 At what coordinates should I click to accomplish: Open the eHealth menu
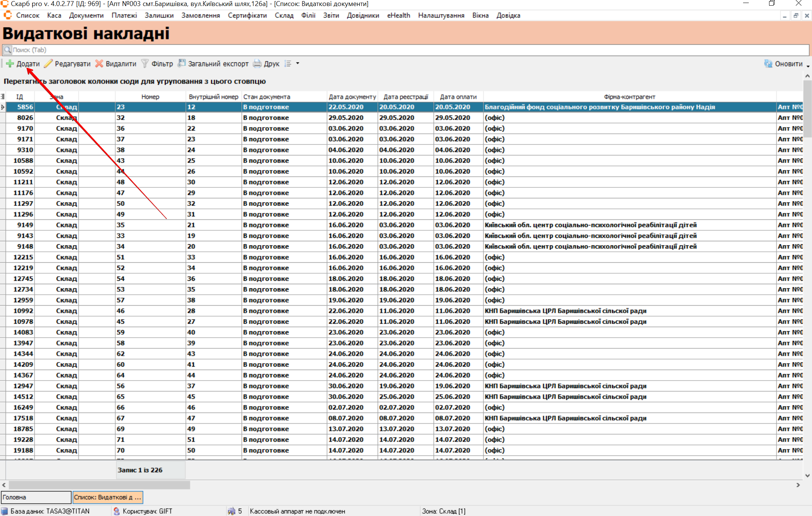pyautogui.click(x=398, y=15)
